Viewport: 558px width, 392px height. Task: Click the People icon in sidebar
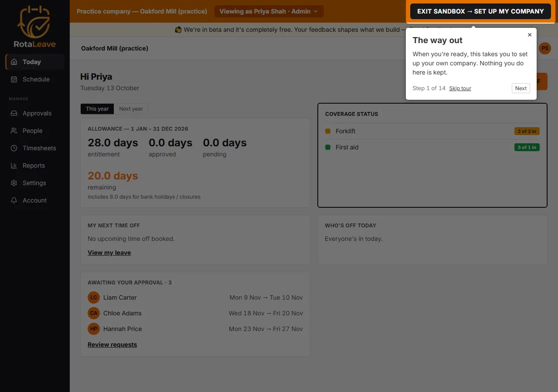14,131
